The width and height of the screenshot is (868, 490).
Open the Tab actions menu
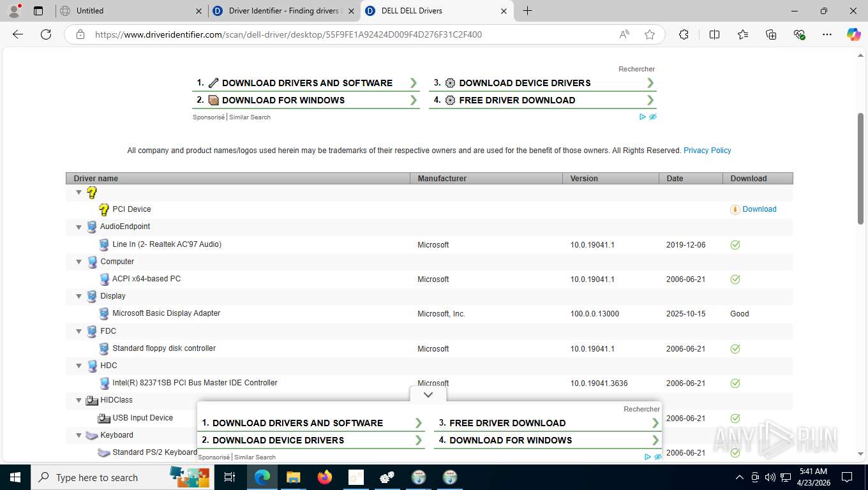click(38, 11)
